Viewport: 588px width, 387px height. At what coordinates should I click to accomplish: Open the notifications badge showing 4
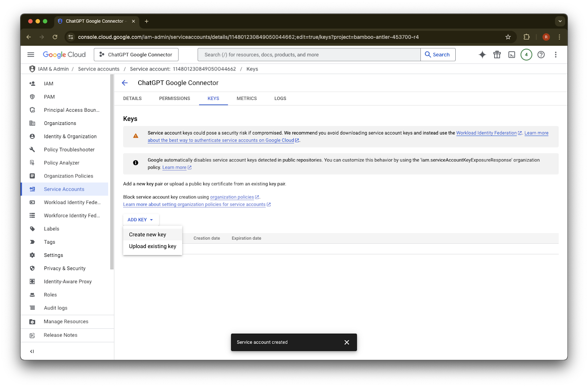click(x=526, y=55)
